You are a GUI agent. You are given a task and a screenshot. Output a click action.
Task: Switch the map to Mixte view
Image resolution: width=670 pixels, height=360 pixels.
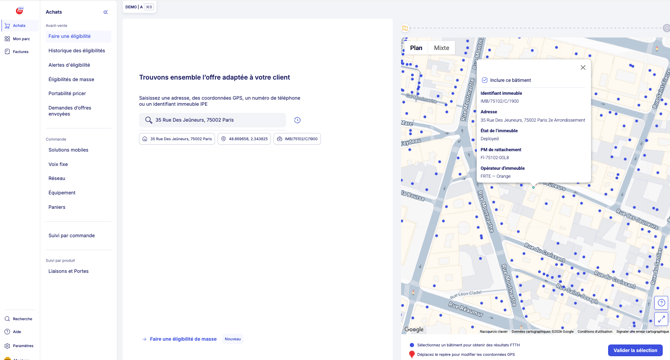(x=441, y=48)
